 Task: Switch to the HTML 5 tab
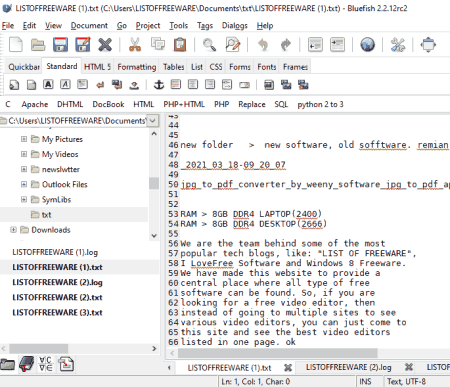point(97,67)
